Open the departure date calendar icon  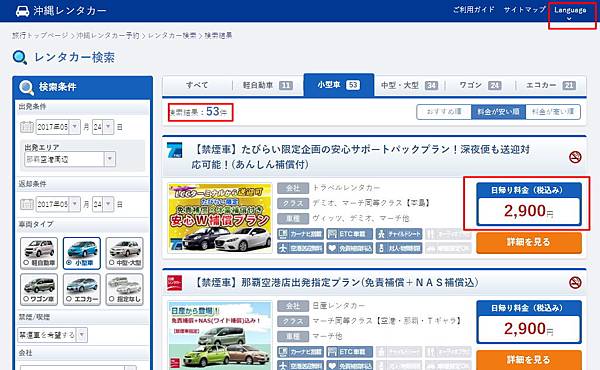pos(26,127)
